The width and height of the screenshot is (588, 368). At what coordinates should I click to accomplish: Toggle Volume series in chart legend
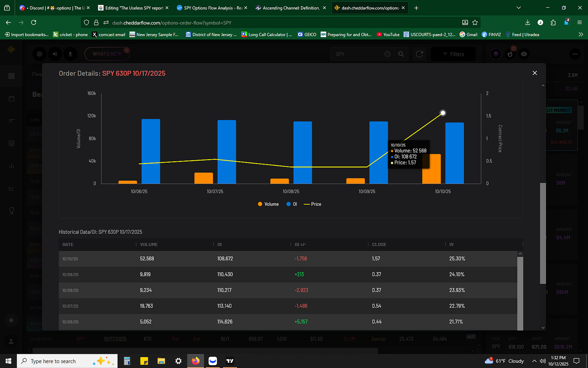pos(268,204)
